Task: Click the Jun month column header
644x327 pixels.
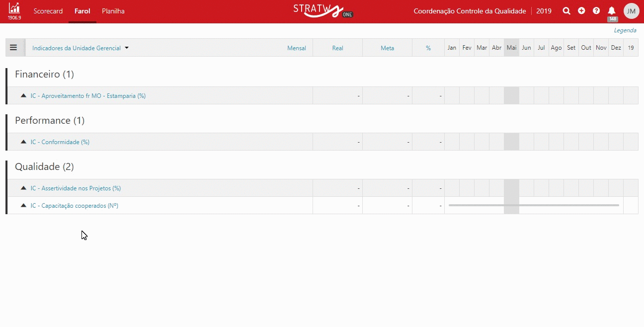Action: point(526,48)
